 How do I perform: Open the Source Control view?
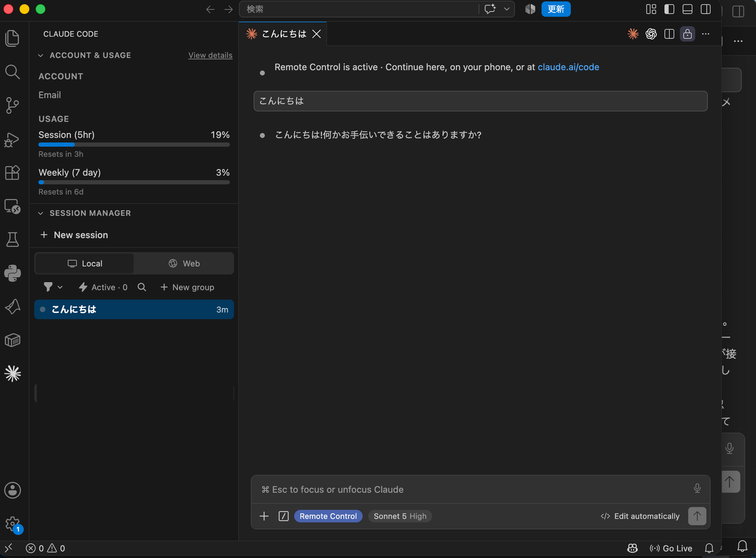pyautogui.click(x=13, y=105)
